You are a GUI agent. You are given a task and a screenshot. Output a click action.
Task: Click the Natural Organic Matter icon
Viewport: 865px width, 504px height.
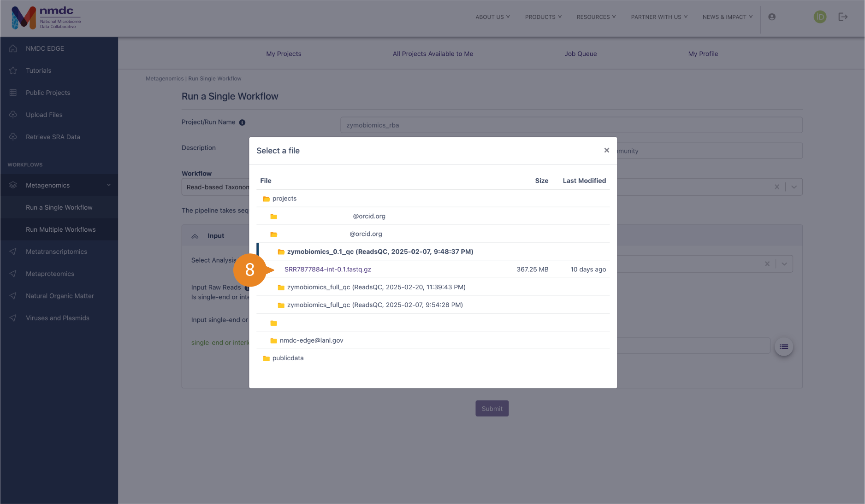[x=13, y=296]
